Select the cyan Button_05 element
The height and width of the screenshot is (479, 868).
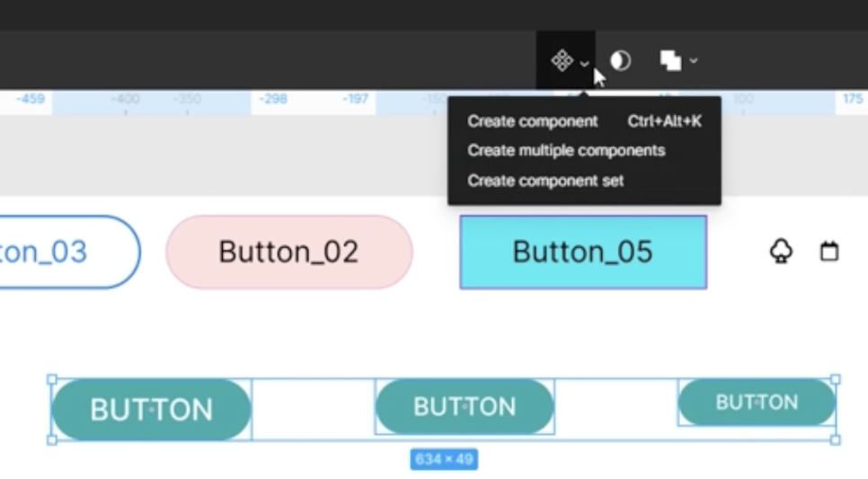[583, 252]
